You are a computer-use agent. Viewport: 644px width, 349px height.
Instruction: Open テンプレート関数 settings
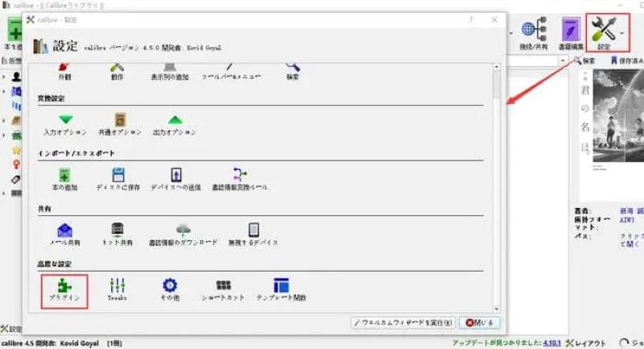[281, 290]
